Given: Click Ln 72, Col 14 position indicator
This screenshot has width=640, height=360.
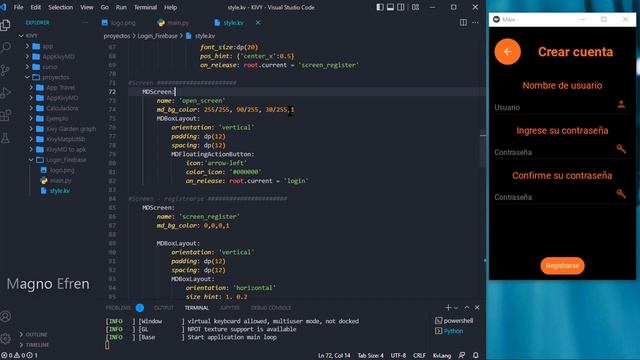Looking at the screenshot, I should pyautogui.click(x=334, y=356).
